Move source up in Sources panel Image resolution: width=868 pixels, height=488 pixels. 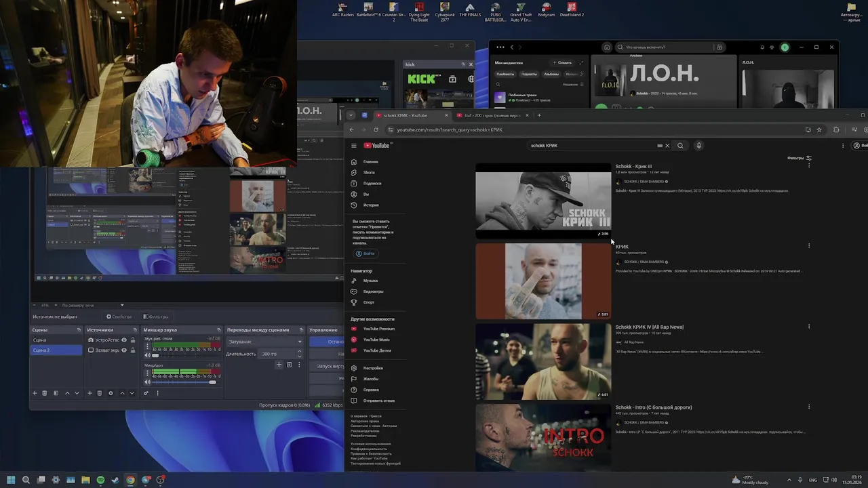click(x=122, y=393)
